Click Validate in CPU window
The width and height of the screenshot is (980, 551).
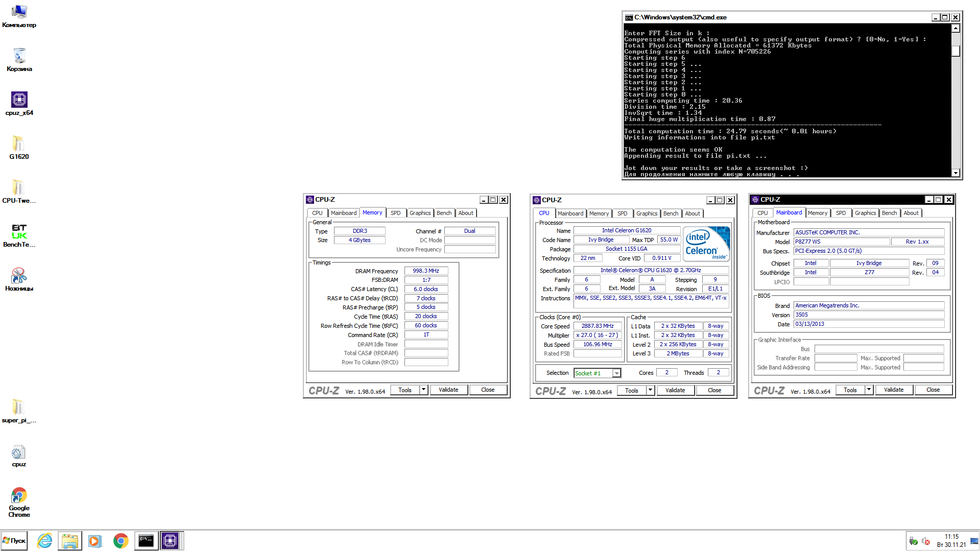pyautogui.click(x=675, y=390)
